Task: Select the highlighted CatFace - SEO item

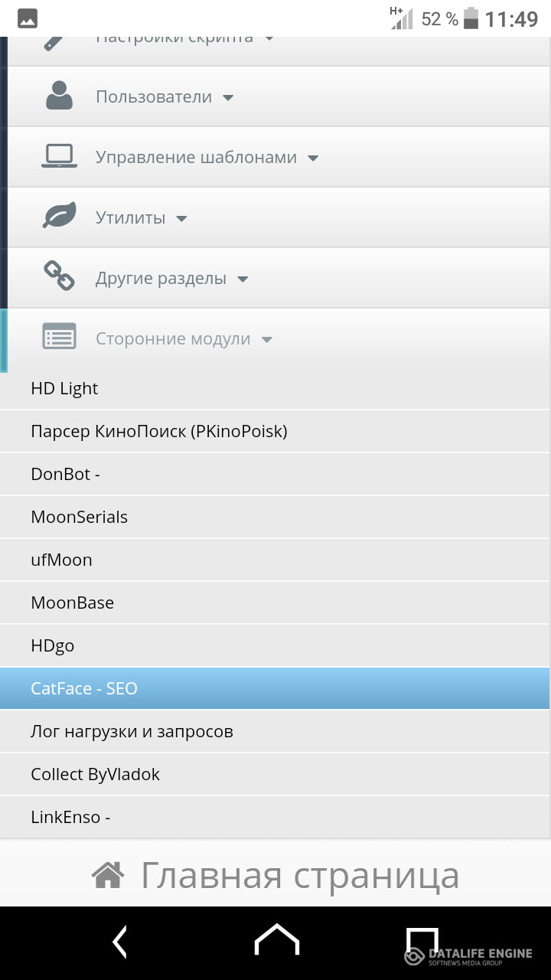Action: click(84, 688)
